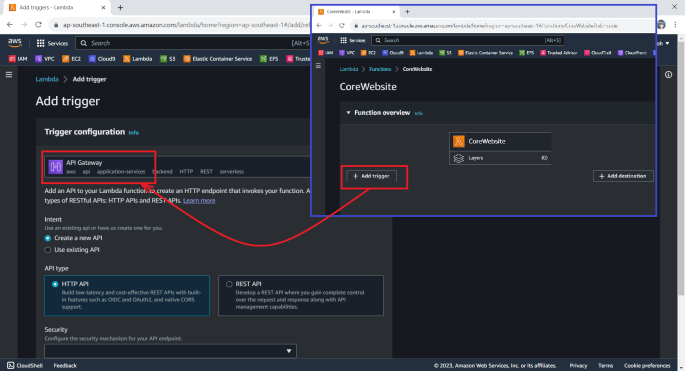Follow the Learn more link
Viewport: 685px width, 371px height.
[199, 201]
